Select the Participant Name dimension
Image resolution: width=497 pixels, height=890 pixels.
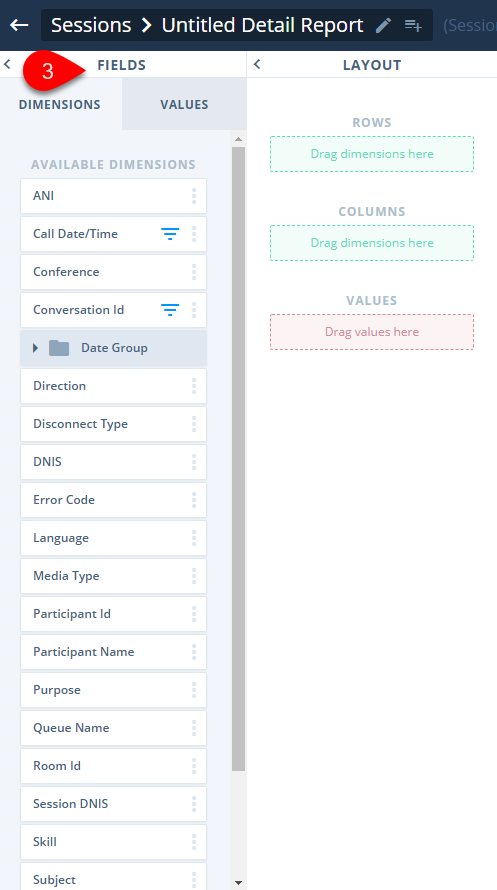(113, 652)
